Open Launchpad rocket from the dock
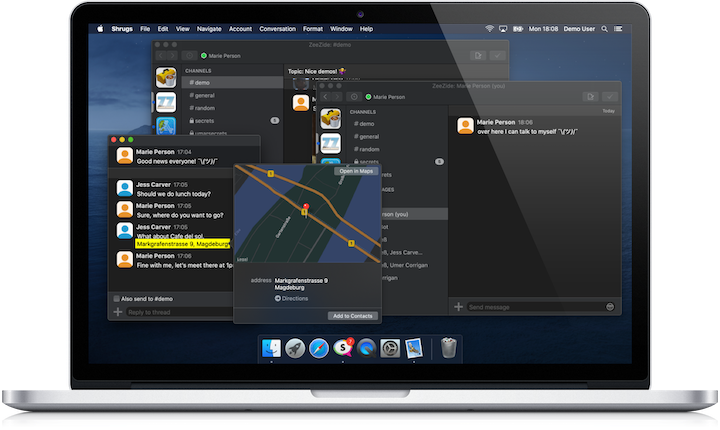Viewport: 720px width, 430px height. (295, 348)
